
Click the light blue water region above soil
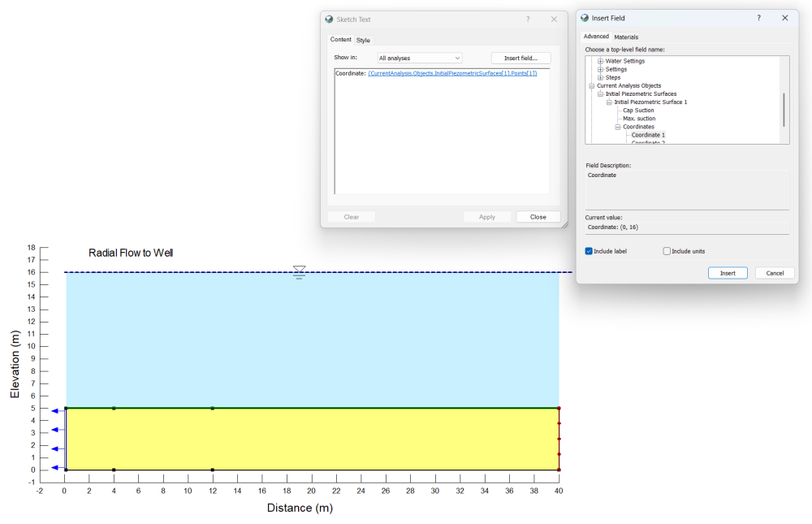[313, 340]
